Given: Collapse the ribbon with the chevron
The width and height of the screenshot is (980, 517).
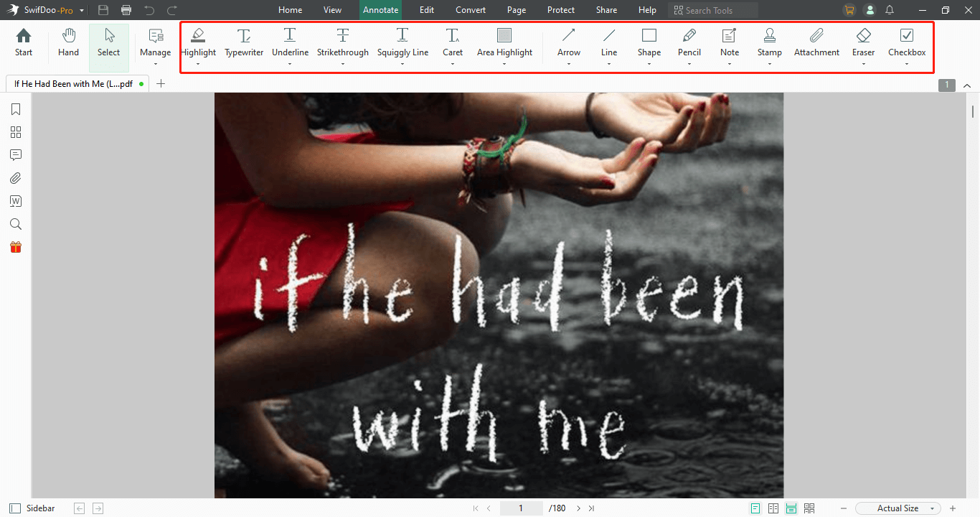Looking at the screenshot, I should click(x=967, y=85).
